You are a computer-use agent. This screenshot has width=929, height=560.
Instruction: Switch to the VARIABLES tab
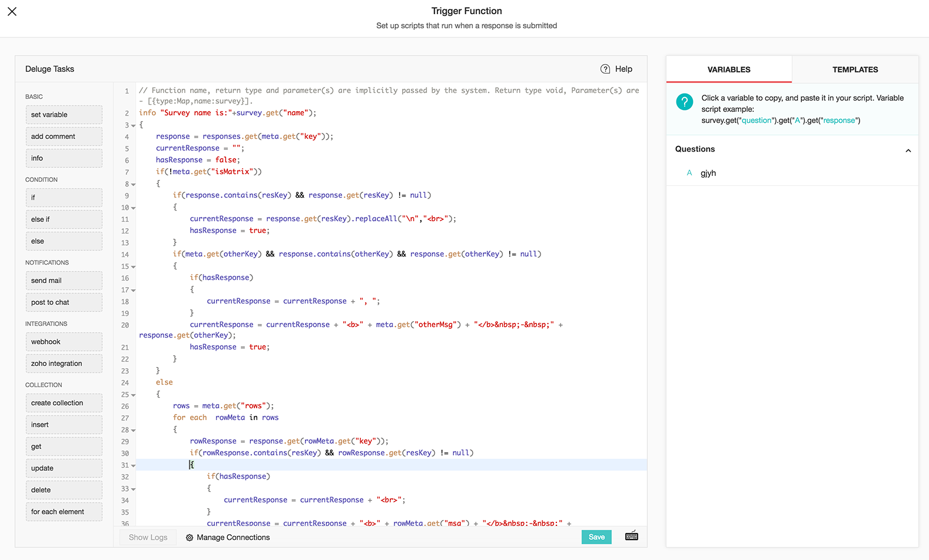click(729, 69)
